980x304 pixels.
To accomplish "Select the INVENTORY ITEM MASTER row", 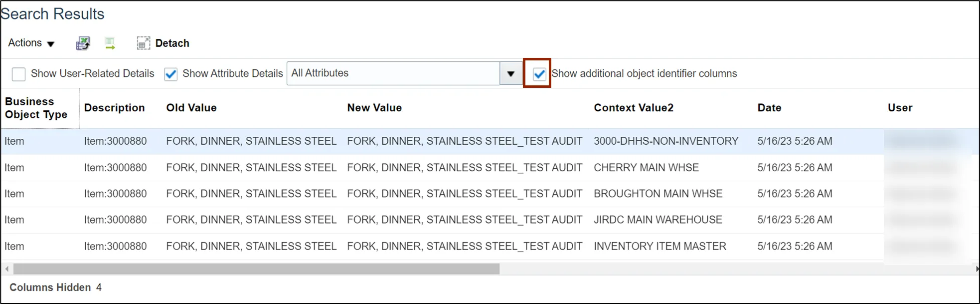I will [659, 246].
